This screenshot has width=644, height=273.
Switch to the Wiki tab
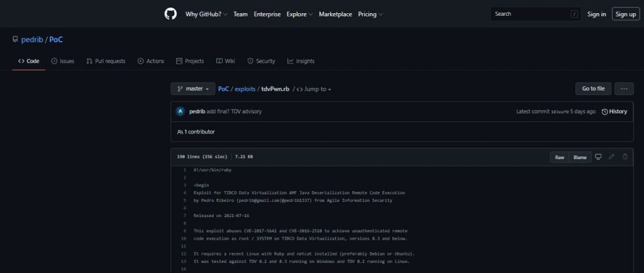pyautogui.click(x=226, y=61)
